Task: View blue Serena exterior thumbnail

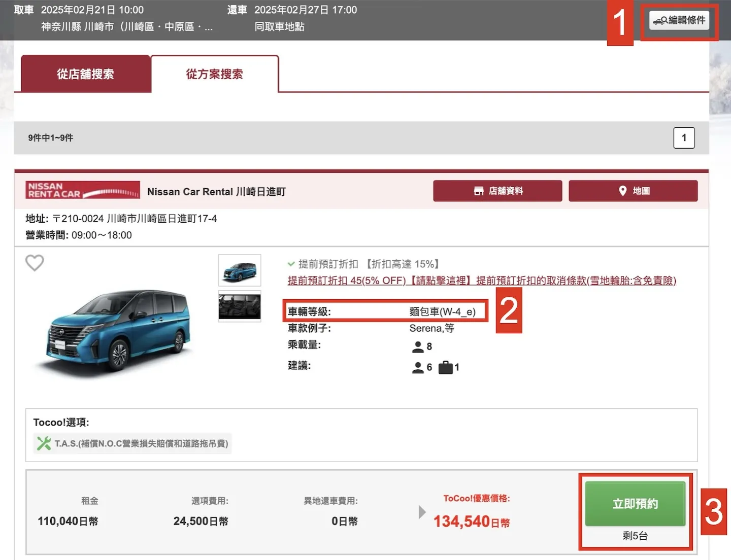Action: coord(240,270)
